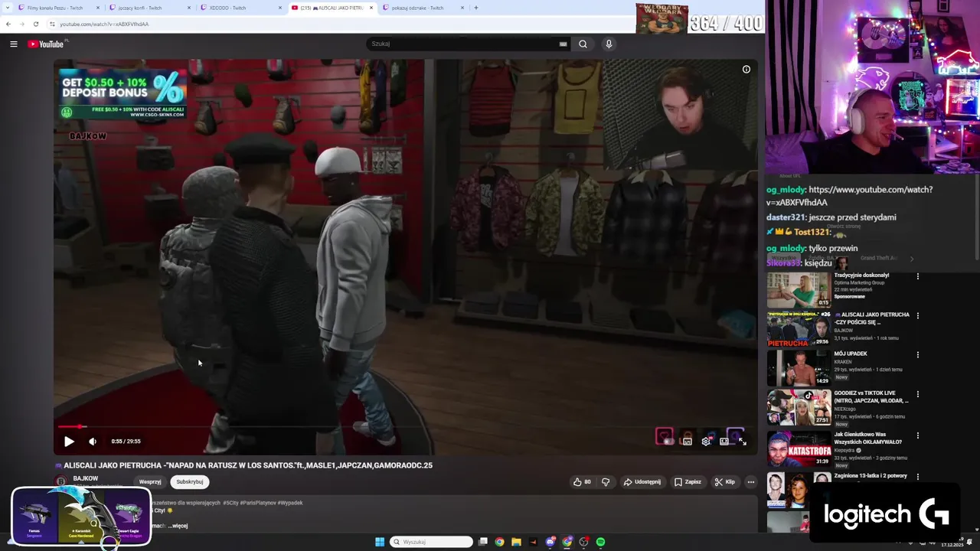The image size is (980, 551).
Task: Open Zaginiona 13-latka i 2 potwory video
Action: pyautogui.click(x=799, y=490)
